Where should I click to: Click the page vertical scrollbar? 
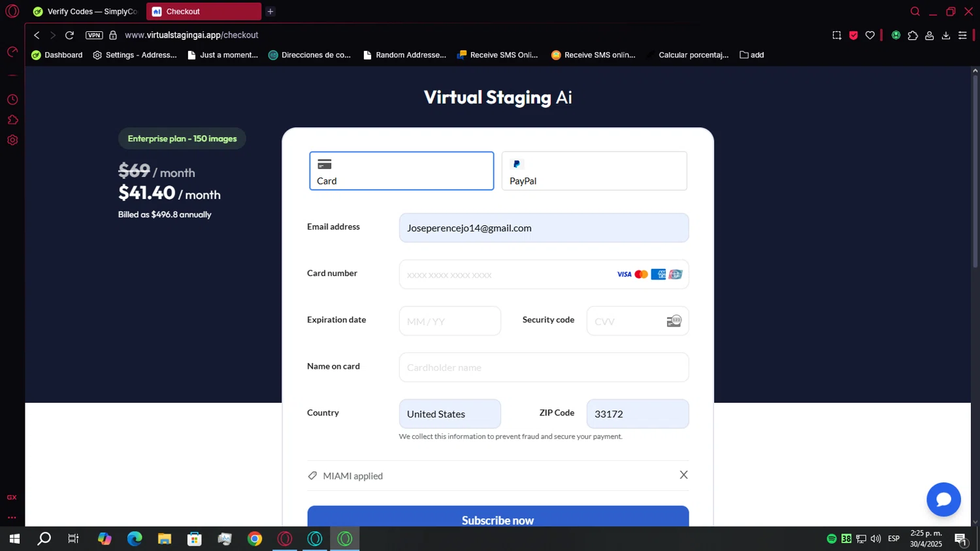[x=975, y=172]
